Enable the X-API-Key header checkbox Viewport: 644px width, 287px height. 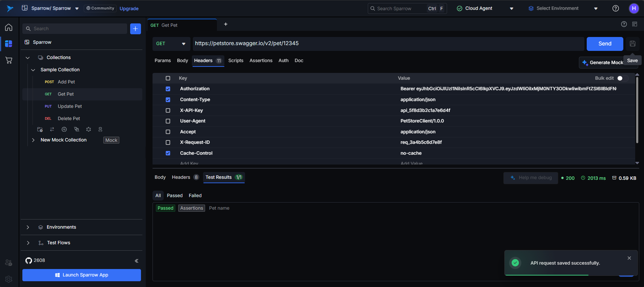pyautogui.click(x=168, y=111)
